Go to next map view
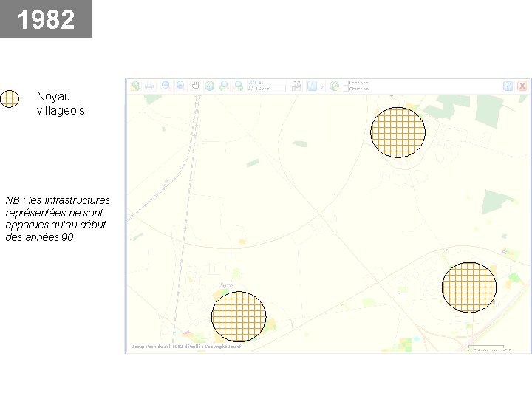 239,86
